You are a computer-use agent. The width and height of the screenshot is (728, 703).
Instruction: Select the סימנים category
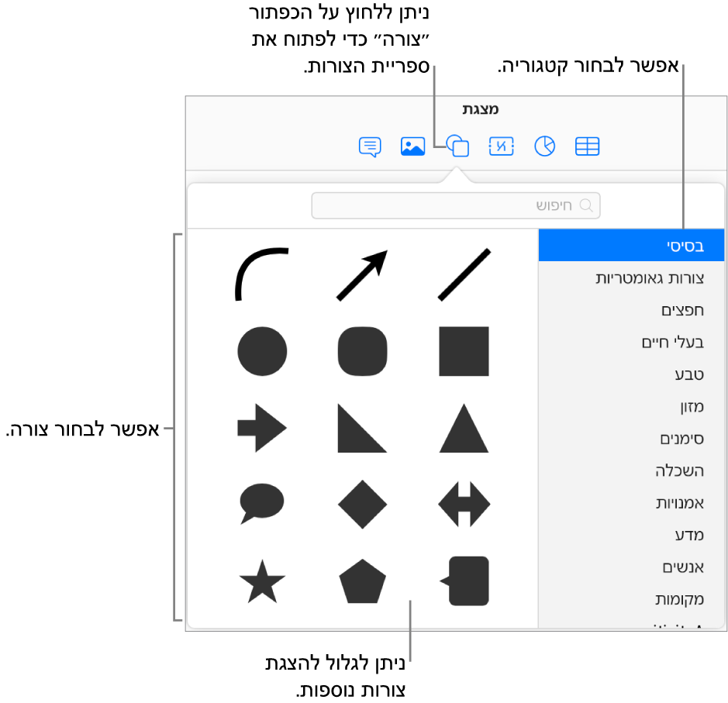click(631, 438)
